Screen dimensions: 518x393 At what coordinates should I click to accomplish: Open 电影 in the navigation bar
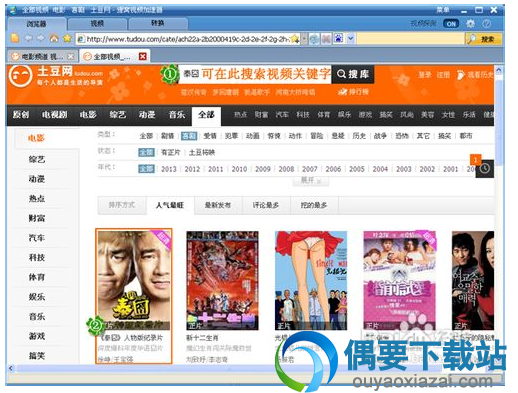click(x=88, y=115)
